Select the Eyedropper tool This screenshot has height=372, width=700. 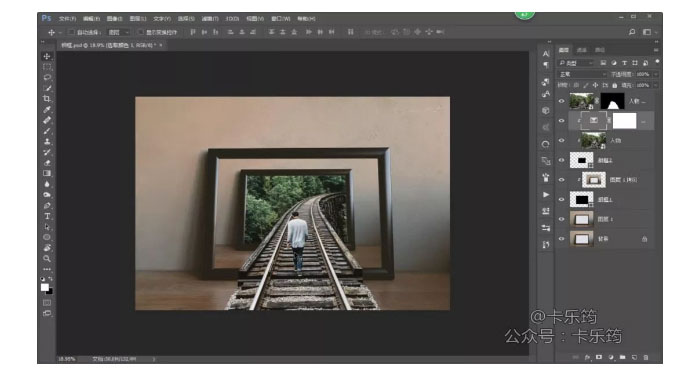(47, 109)
